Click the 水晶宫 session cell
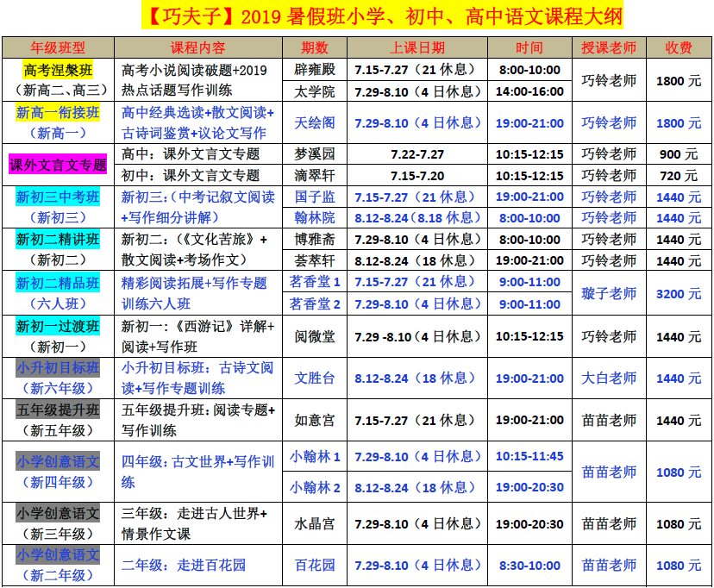The width and height of the screenshot is (714, 588). (x=315, y=523)
